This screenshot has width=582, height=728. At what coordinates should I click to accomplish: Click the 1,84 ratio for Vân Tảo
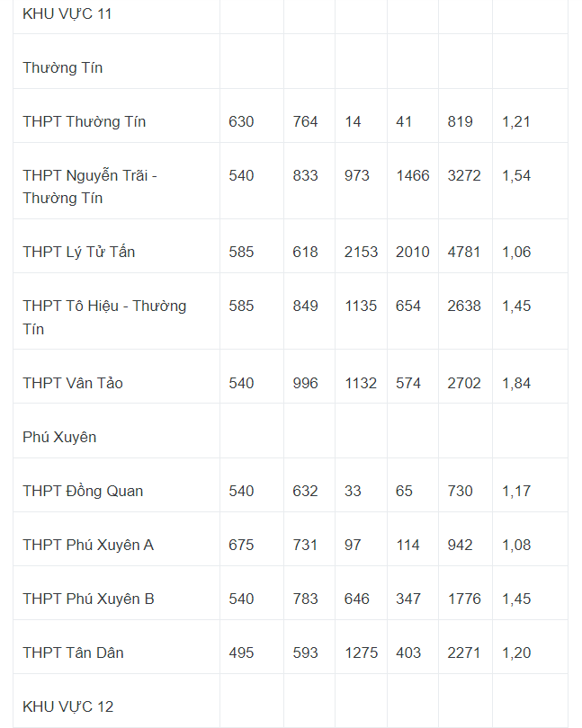516,383
